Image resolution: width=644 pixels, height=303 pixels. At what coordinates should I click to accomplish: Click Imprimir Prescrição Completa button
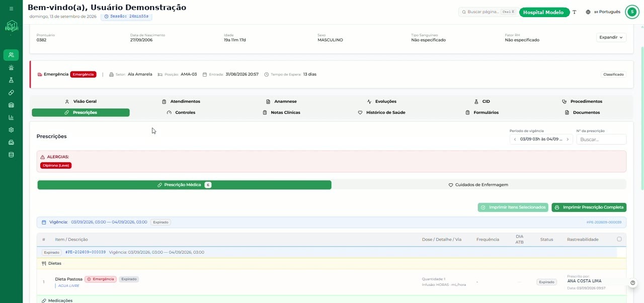click(589, 207)
